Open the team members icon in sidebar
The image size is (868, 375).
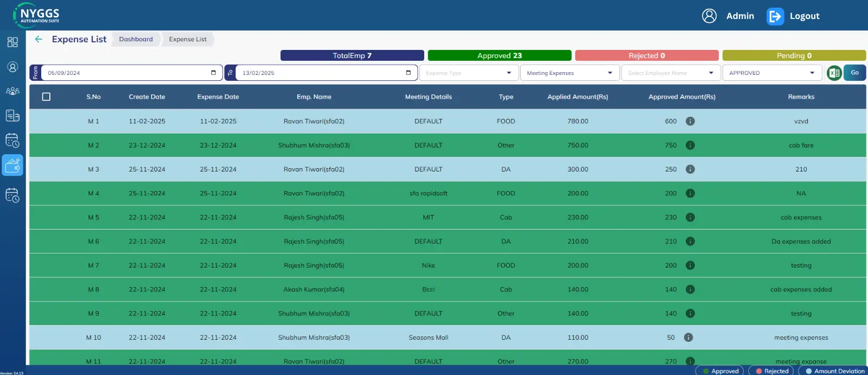click(12, 91)
